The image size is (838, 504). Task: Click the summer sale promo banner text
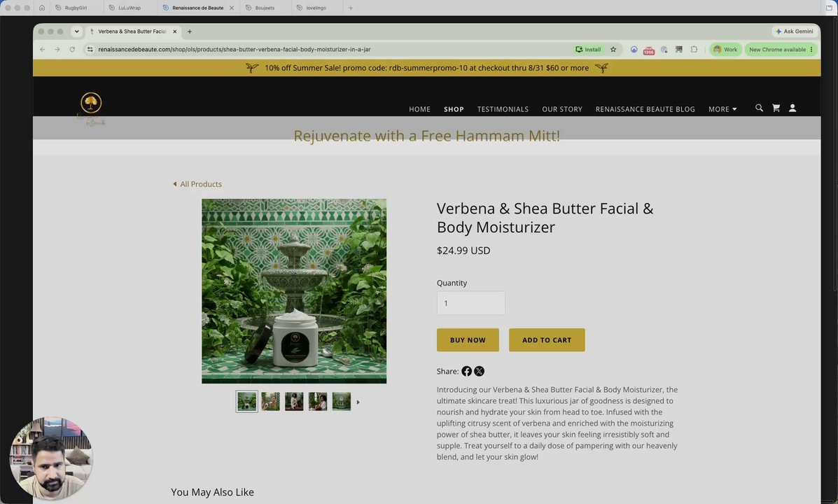(x=426, y=68)
